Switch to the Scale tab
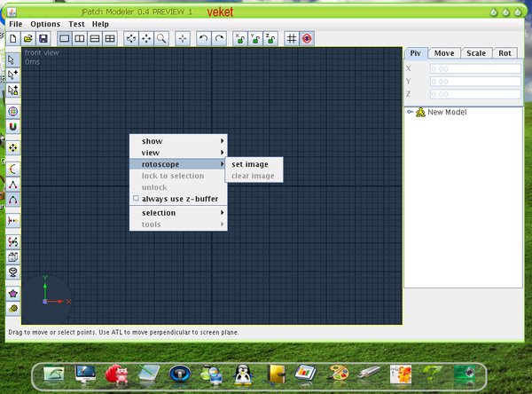Screen dimensions: 532x394 coord(475,53)
